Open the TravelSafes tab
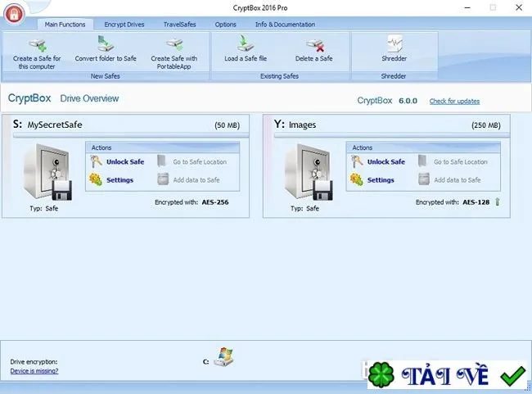This screenshot has width=532, height=394. click(179, 25)
